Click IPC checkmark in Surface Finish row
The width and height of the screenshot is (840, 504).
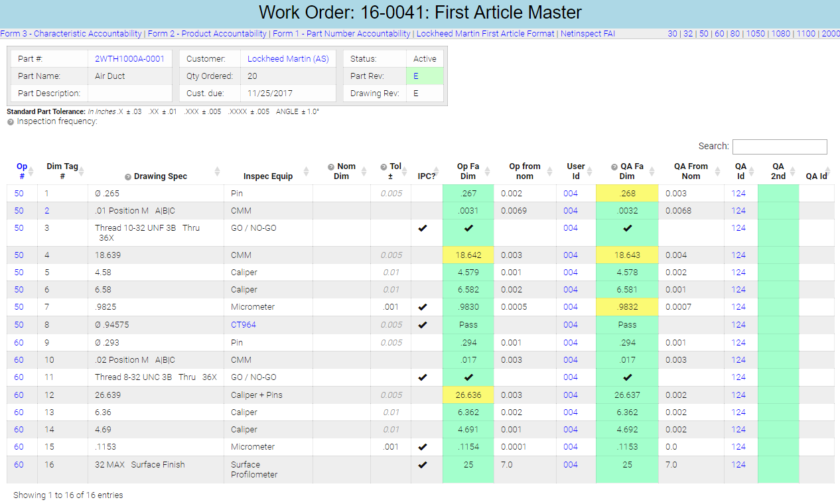(423, 465)
